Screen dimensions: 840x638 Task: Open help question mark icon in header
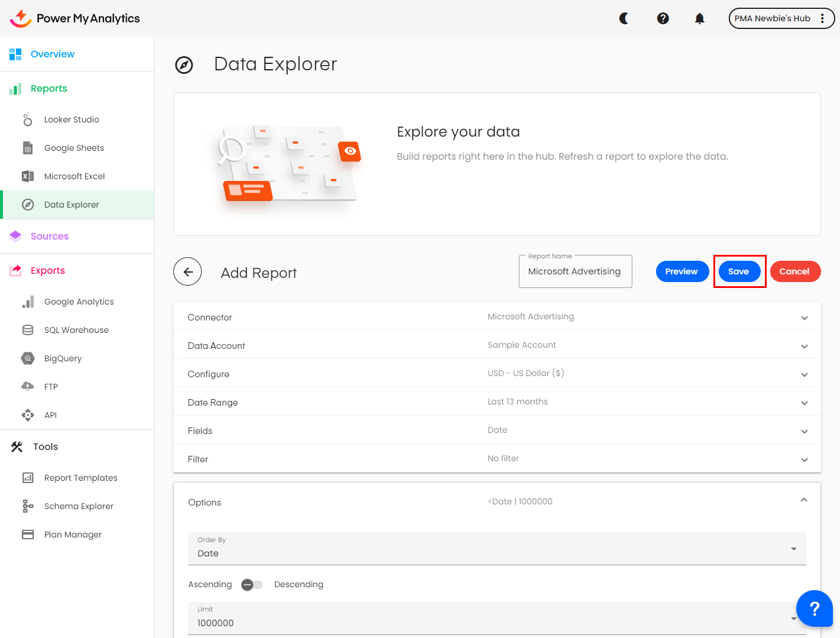663,18
